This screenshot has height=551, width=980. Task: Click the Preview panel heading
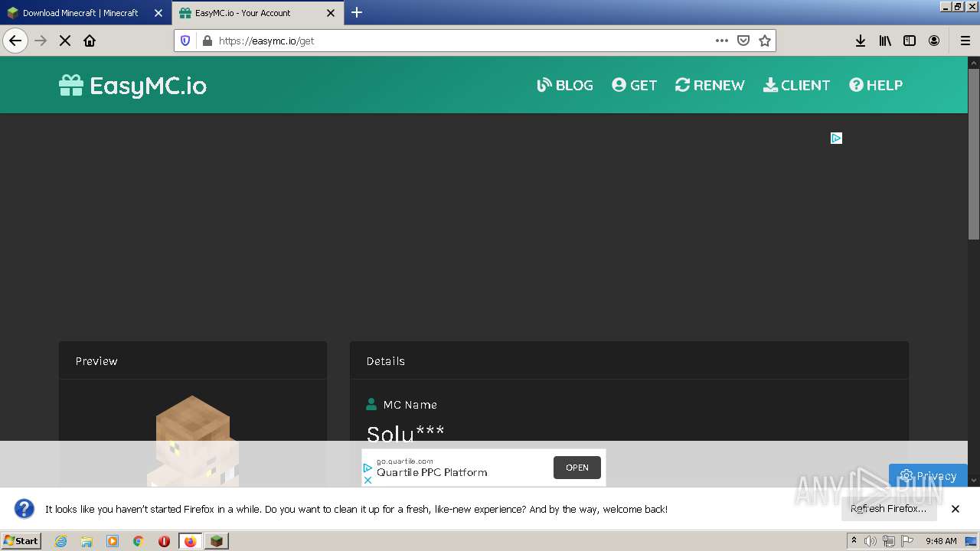[96, 361]
